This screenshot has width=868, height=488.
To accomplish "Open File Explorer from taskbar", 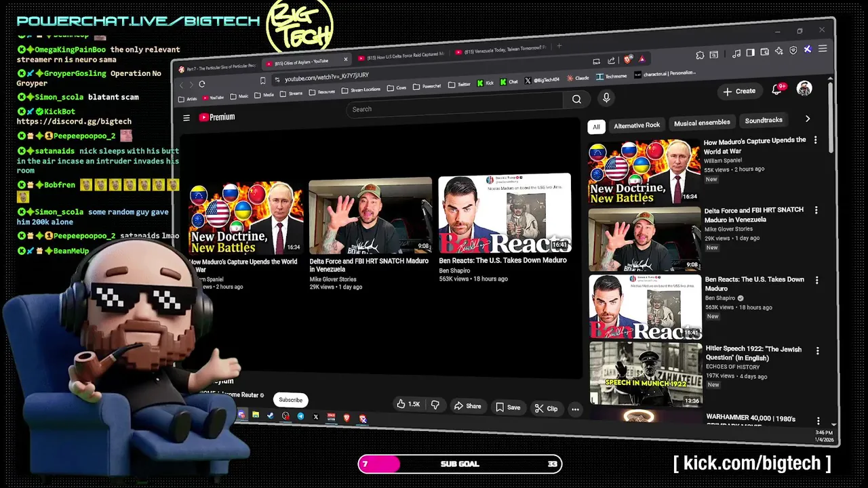I will 256,414.
